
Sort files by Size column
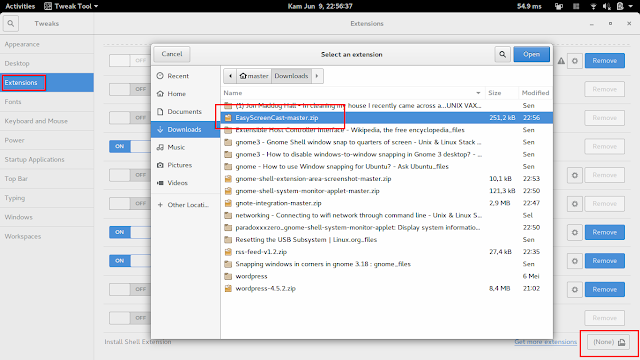click(x=502, y=93)
